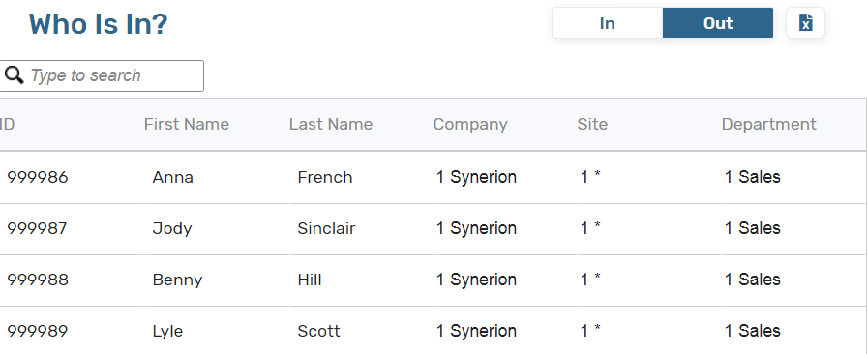Viewport: 868px width, 354px height.
Task: Click the Excel export icon
Action: 805,22
